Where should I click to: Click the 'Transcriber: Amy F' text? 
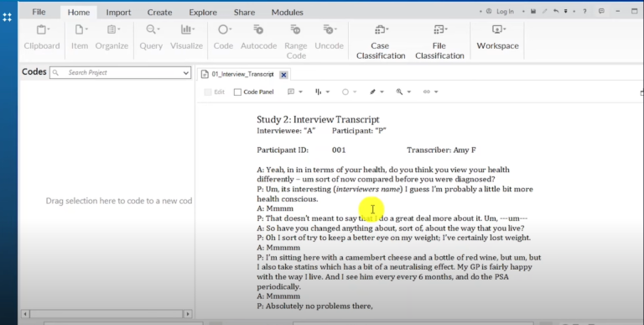[442, 150]
